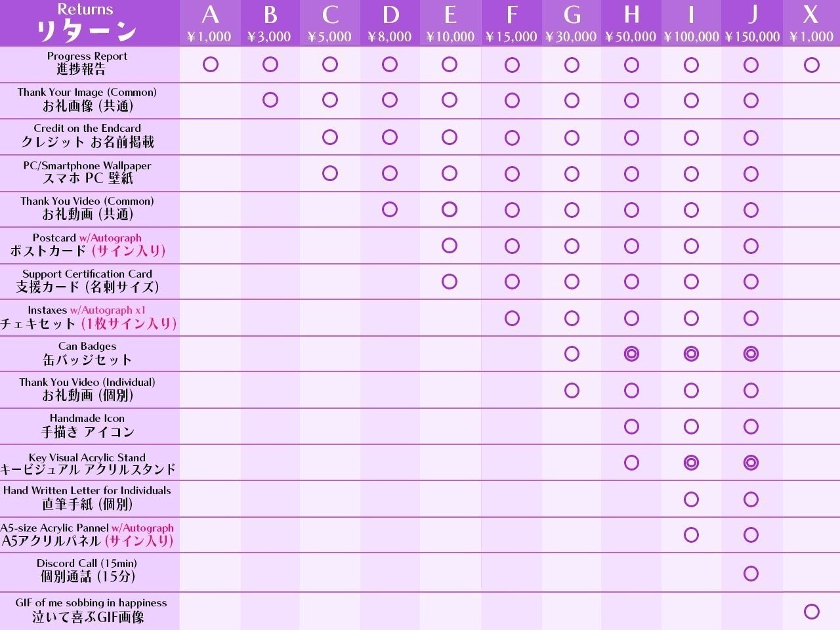The width and height of the screenshot is (840, 630).
Task: Click the Returns リターン title header
Action: click(85, 23)
